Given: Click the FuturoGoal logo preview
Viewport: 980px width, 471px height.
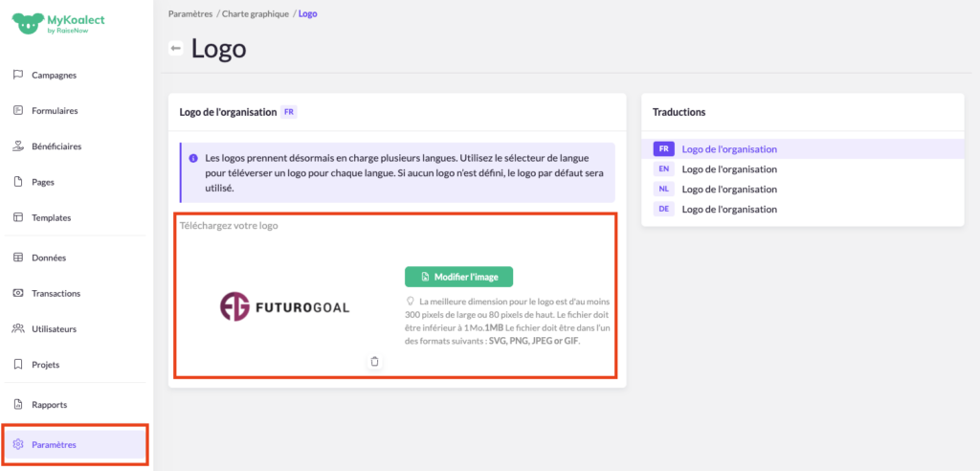Looking at the screenshot, I should coord(284,306).
